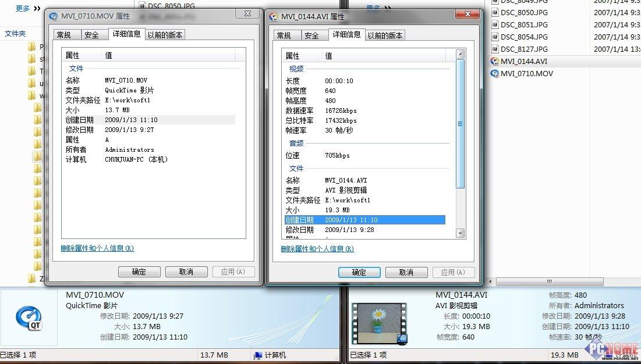The height and width of the screenshot is (364, 641).
Task: Click 属性 A row in MOV dialog
Action: [150, 140]
